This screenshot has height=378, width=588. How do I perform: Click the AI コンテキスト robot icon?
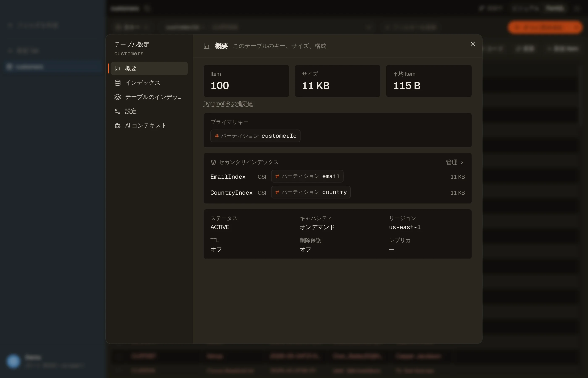pyautogui.click(x=118, y=126)
